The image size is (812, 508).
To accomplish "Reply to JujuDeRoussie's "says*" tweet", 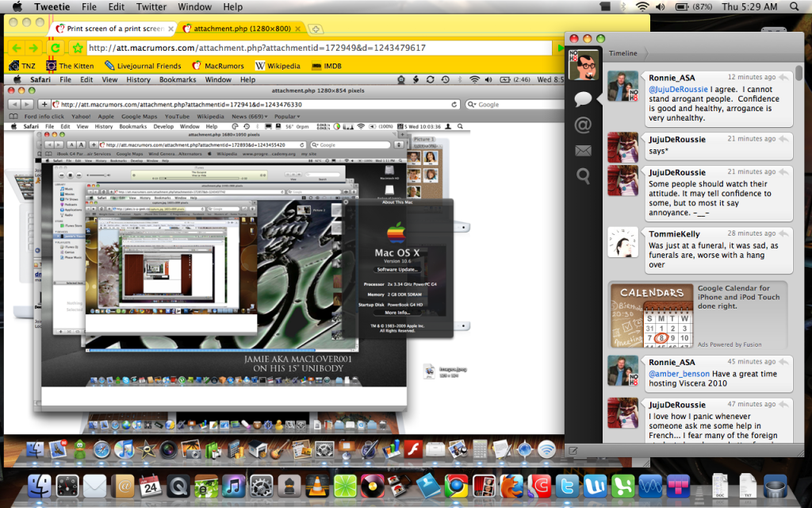I will click(x=784, y=139).
